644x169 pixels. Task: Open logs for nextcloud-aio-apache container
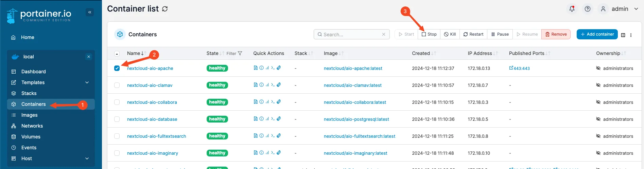point(256,68)
